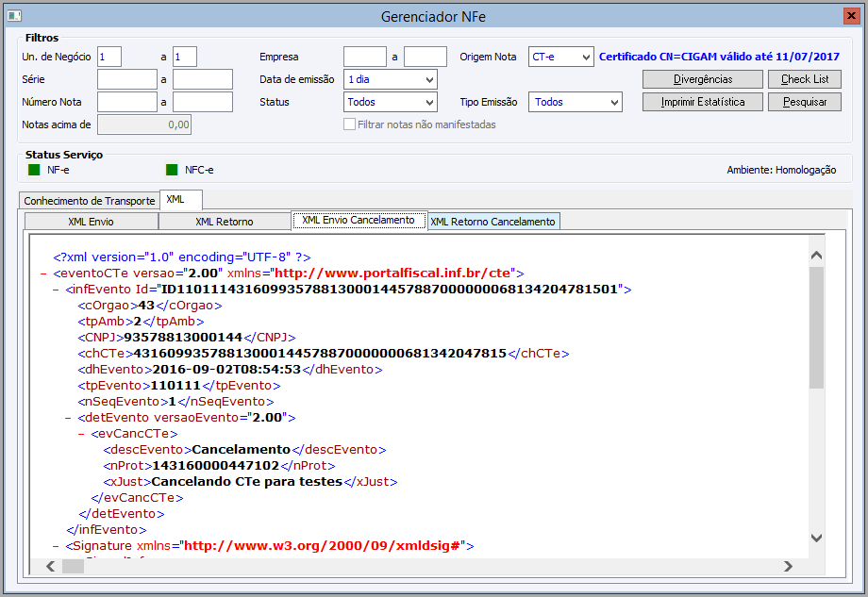The image size is (868, 597).
Task: Click the horizontal scroll right arrow
Action: 788,566
